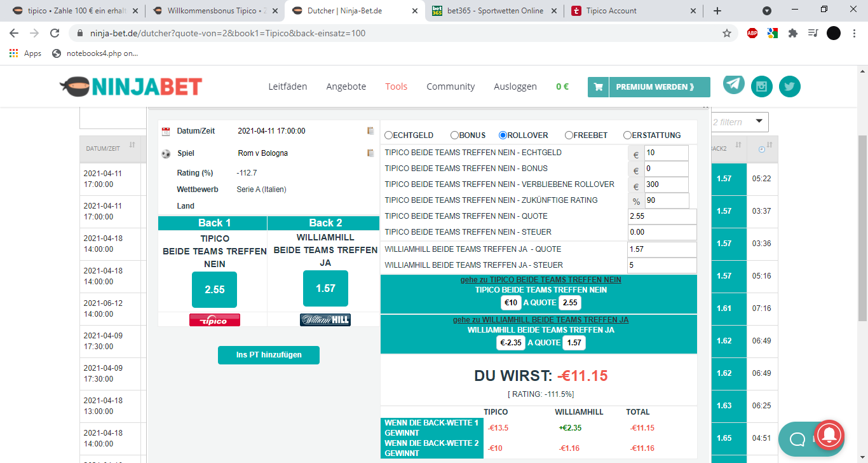Edit the Tipico QUOTE field

coord(662,217)
